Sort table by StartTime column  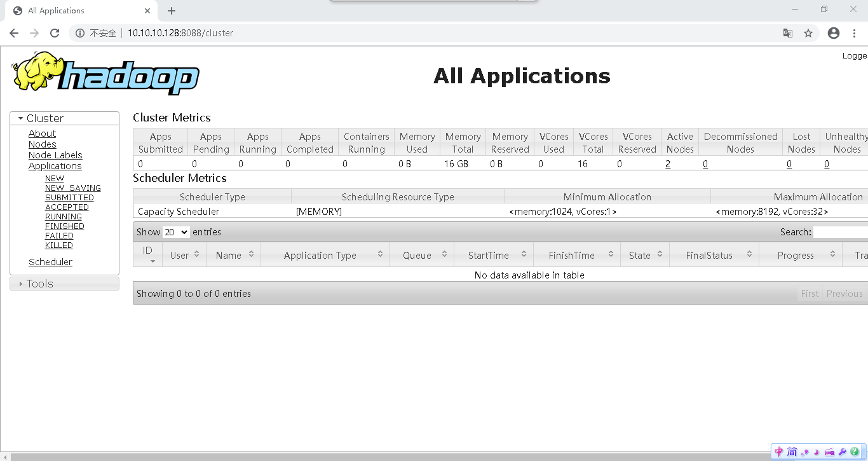click(x=493, y=255)
